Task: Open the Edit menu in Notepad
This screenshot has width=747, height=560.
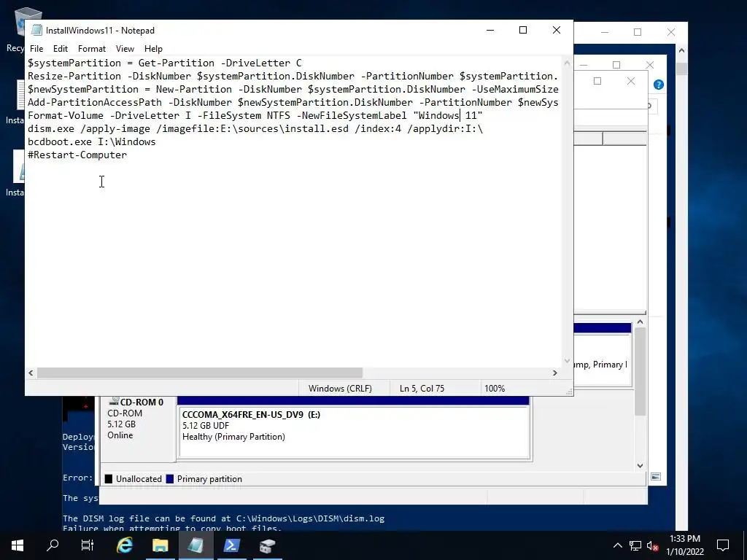Action: click(60, 49)
